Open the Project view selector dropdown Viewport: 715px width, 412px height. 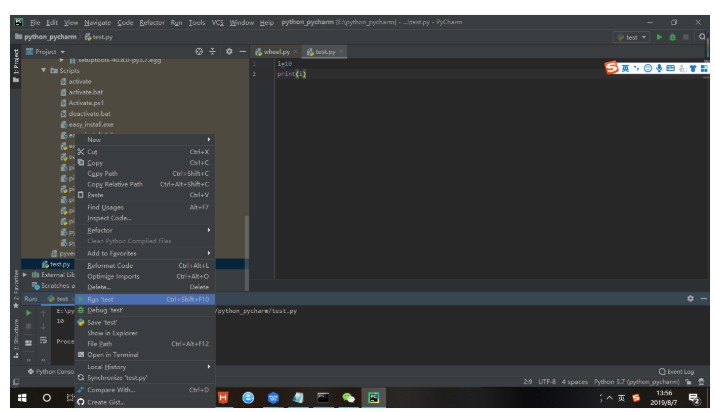(50, 51)
